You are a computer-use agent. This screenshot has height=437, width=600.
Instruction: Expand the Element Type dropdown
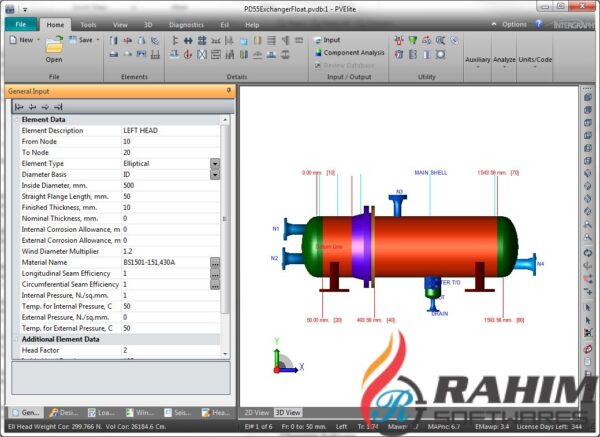pos(214,163)
